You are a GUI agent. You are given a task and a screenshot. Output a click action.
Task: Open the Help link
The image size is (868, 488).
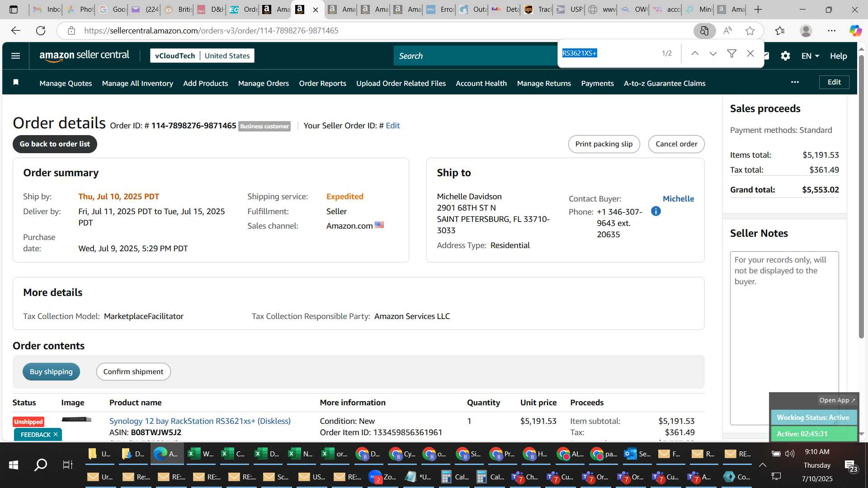(838, 56)
